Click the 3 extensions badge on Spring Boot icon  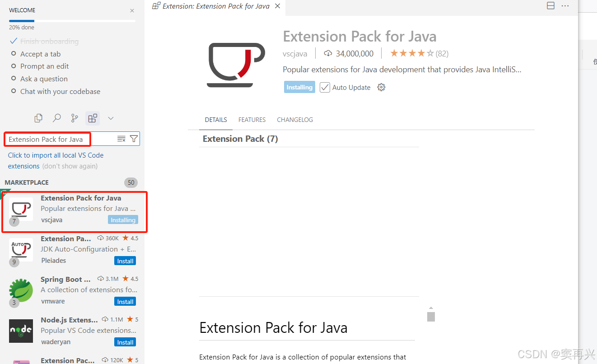pyautogui.click(x=14, y=303)
